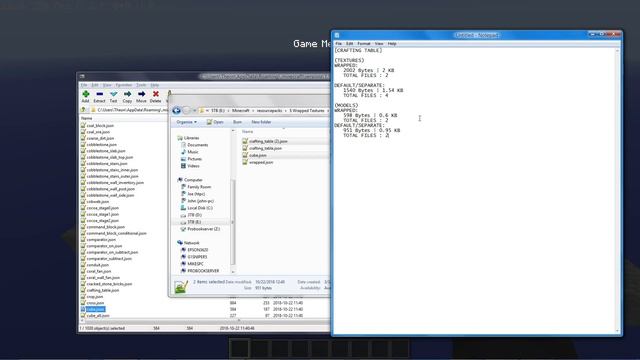Screen dimensions: 640x360
Task: Select cube_all.json in 7-Zip list
Action: point(95,316)
